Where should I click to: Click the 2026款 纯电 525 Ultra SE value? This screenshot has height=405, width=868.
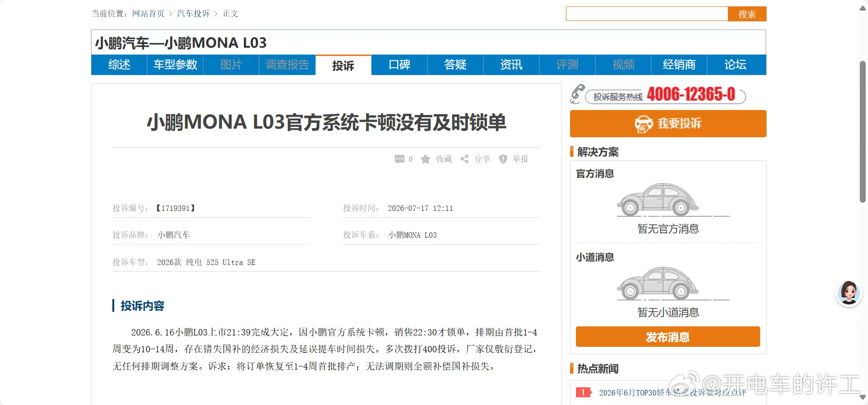click(206, 262)
